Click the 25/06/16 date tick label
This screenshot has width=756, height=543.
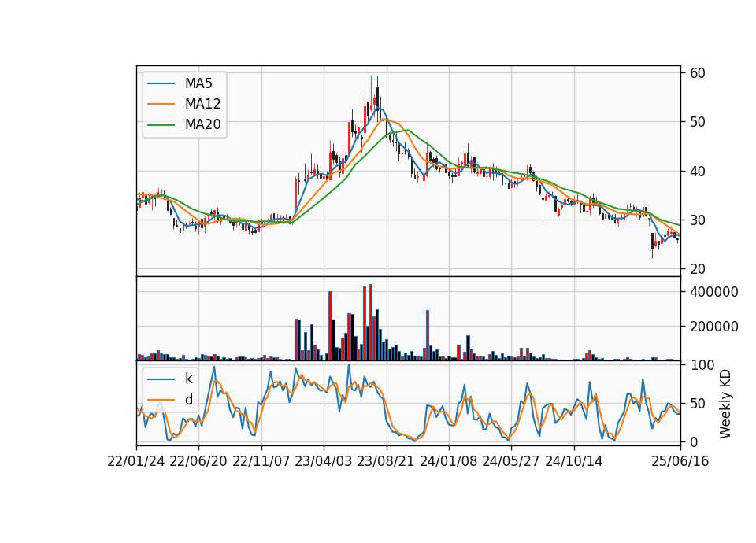click(x=680, y=461)
